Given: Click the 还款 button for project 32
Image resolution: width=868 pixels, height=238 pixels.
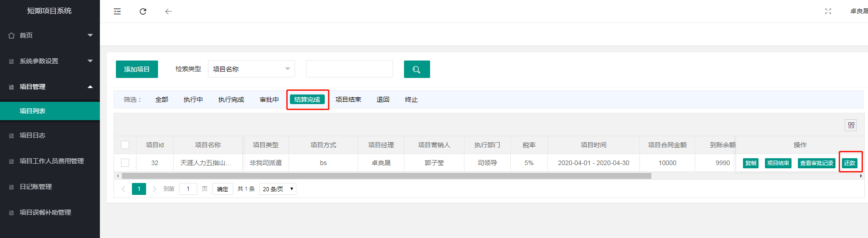Looking at the screenshot, I should tap(850, 163).
